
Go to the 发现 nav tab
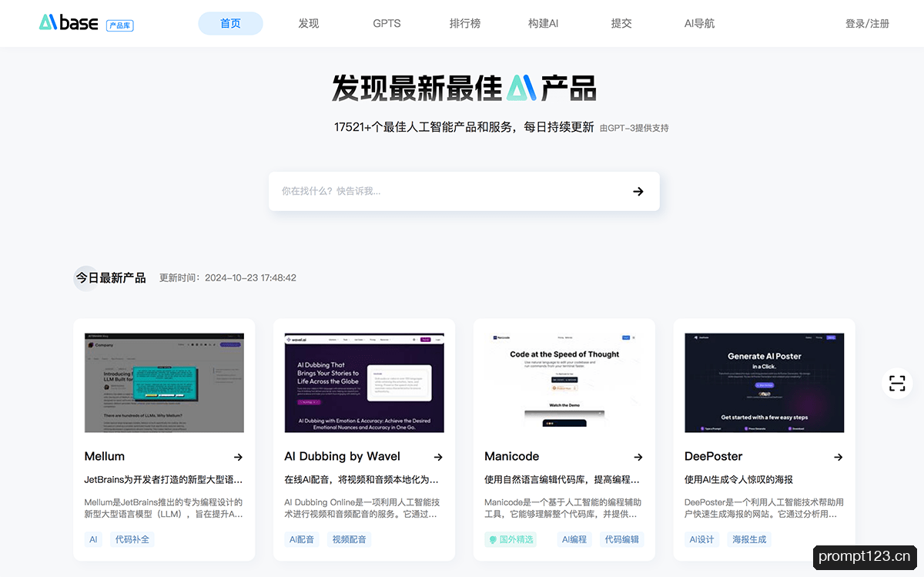point(309,23)
